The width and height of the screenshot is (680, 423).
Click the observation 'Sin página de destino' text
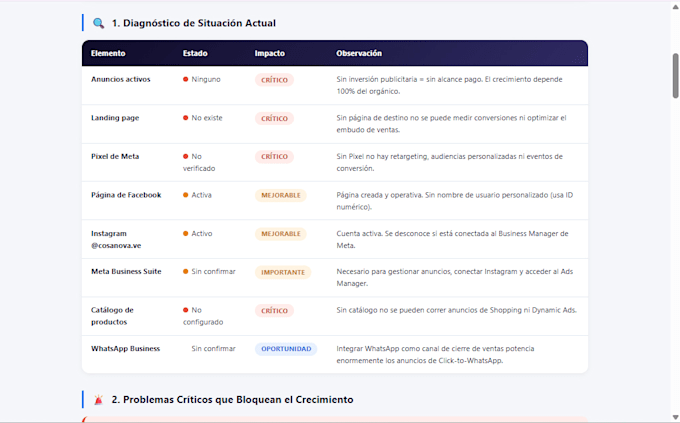coord(451,124)
